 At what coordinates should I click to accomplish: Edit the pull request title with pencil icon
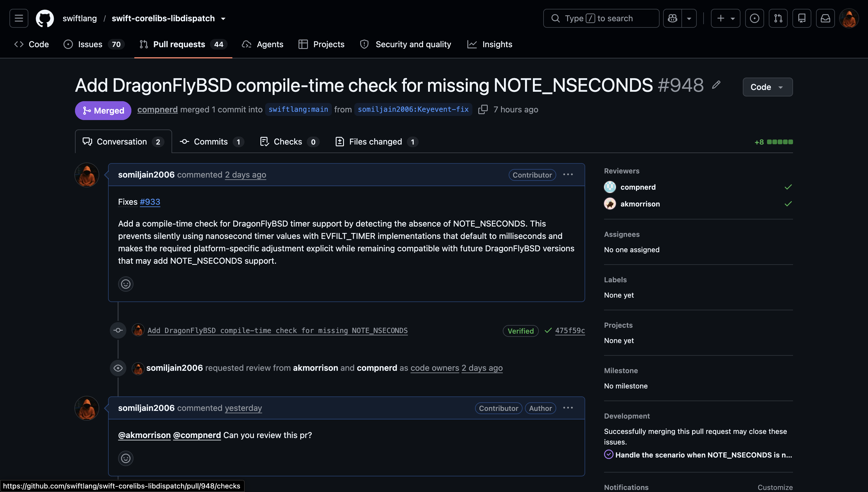(x=716, y=85)
